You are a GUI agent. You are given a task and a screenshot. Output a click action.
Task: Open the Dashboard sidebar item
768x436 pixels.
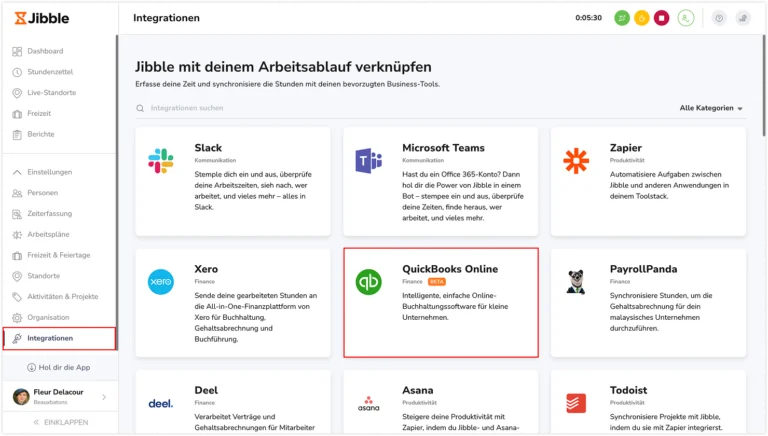[45, 51]
